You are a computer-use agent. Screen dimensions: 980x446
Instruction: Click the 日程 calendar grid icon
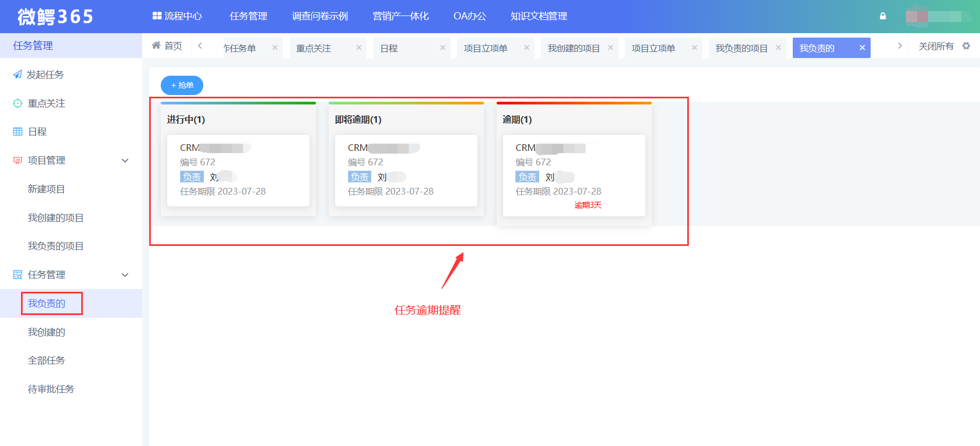click(18, 132)
